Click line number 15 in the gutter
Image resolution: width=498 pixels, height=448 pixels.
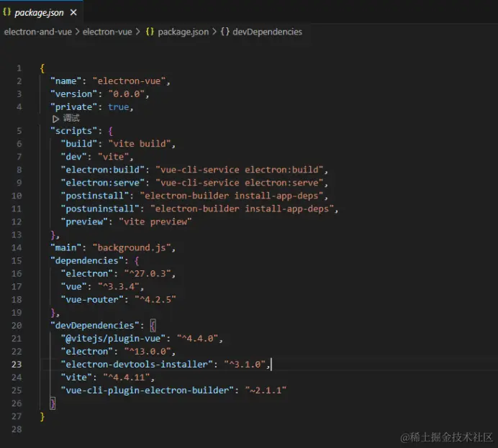coord(17,261)
